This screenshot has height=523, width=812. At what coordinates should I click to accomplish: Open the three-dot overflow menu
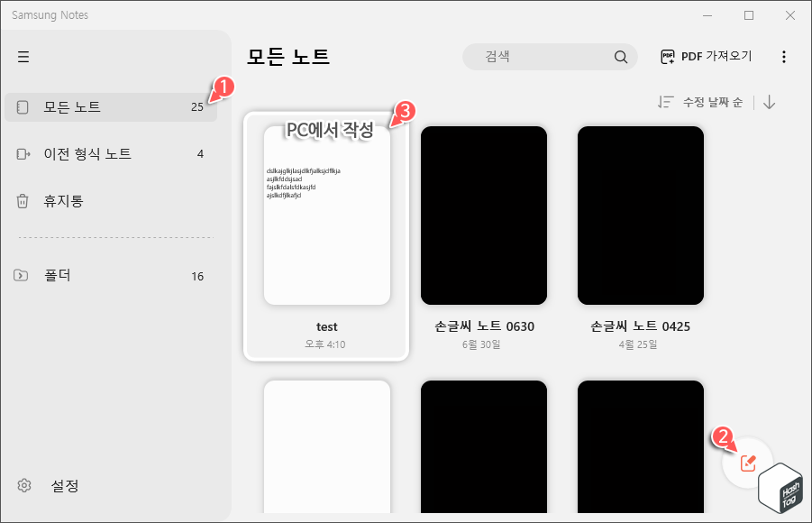783,56
